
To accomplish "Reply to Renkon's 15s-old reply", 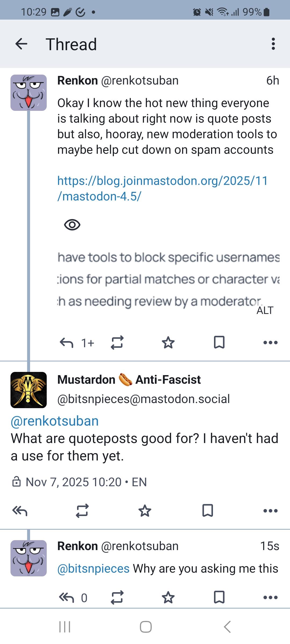I will (67, 598).
